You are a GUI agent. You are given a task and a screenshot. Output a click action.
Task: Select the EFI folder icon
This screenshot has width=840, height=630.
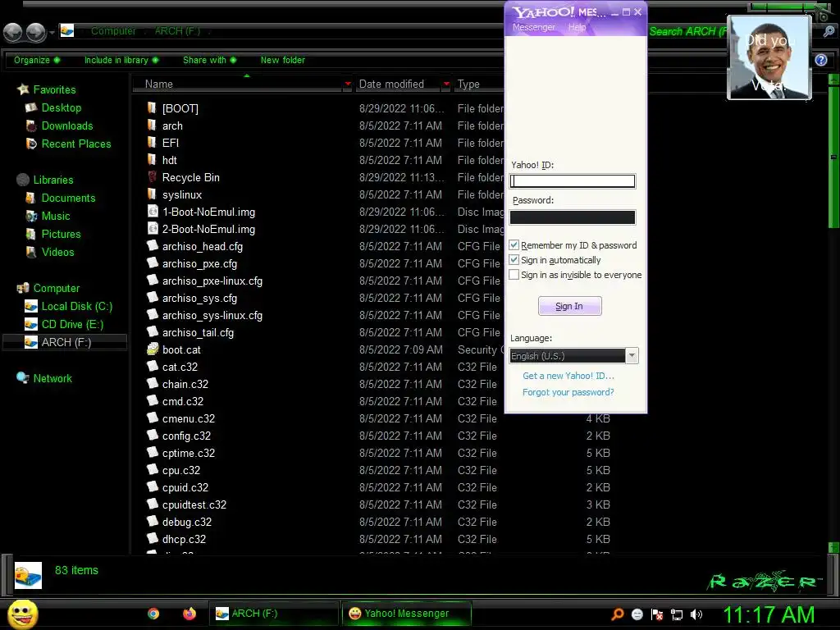pos(152,143)
